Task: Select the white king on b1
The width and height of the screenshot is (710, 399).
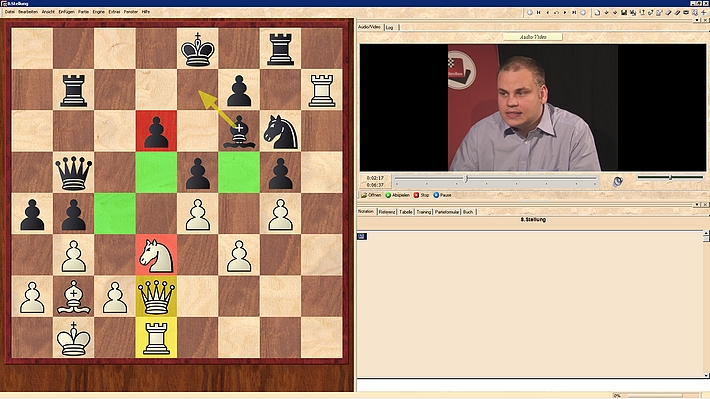Action: tap(73, 338)
